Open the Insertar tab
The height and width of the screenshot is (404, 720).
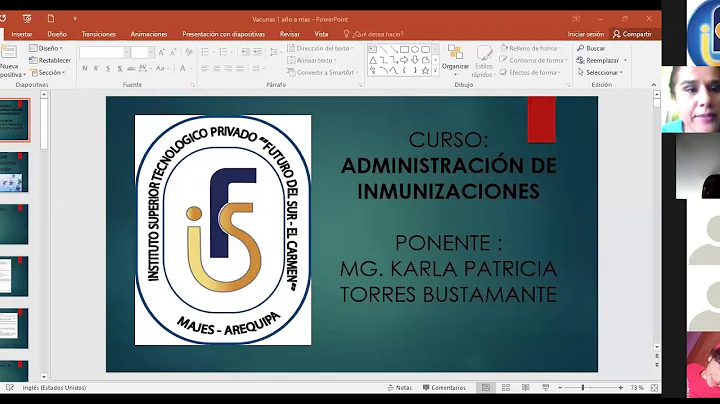tap(22, 34)
